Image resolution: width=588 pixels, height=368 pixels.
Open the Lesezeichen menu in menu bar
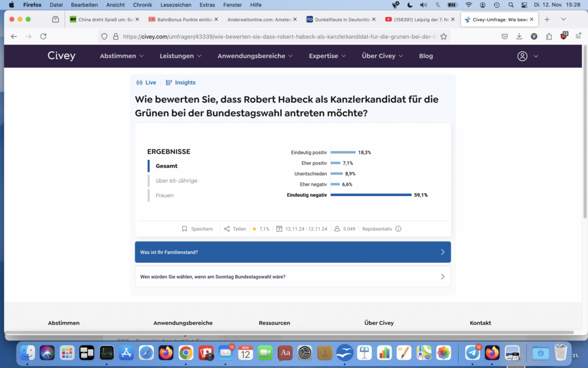(x=176, y=5)
